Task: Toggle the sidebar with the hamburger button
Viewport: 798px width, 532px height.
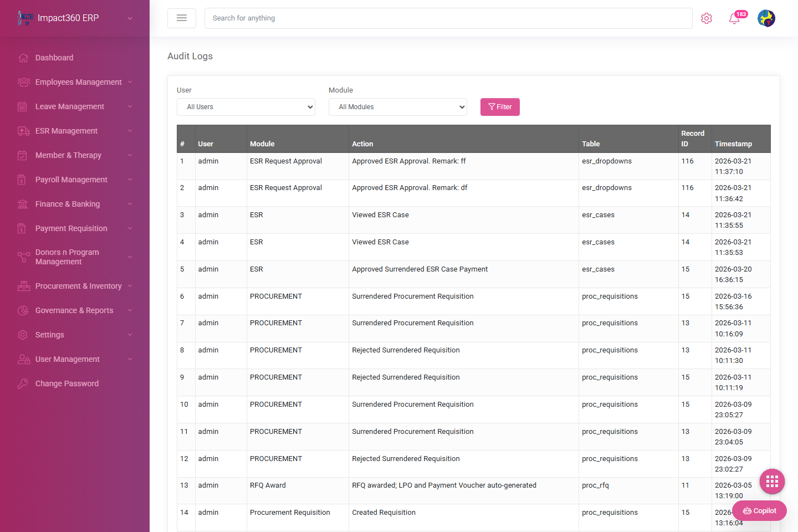Action: (x=182, y=18)
